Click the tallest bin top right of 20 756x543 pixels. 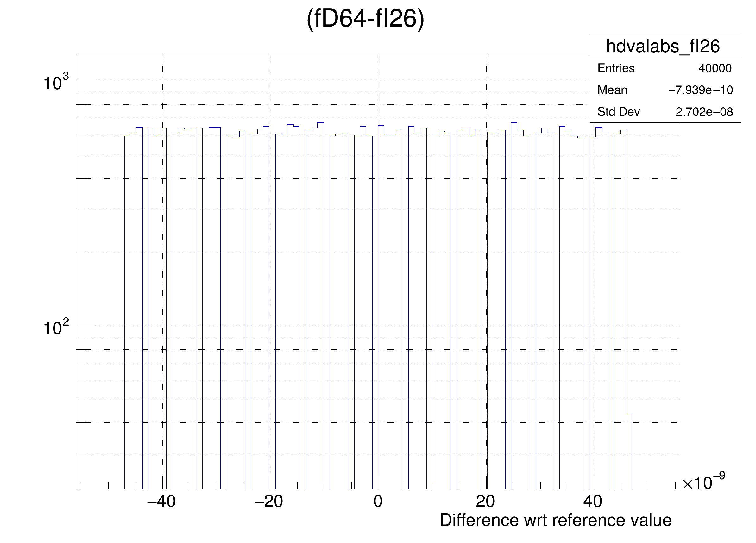[514, 123]
